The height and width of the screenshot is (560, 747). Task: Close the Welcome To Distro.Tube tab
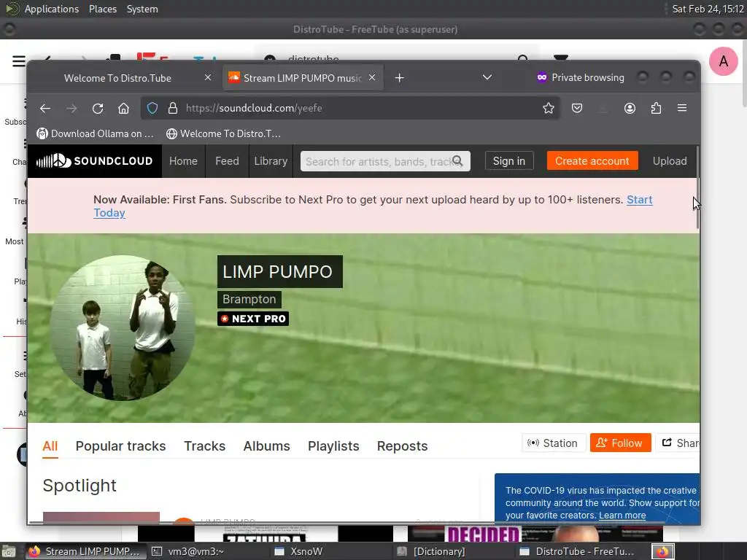[x=208, y=77]
